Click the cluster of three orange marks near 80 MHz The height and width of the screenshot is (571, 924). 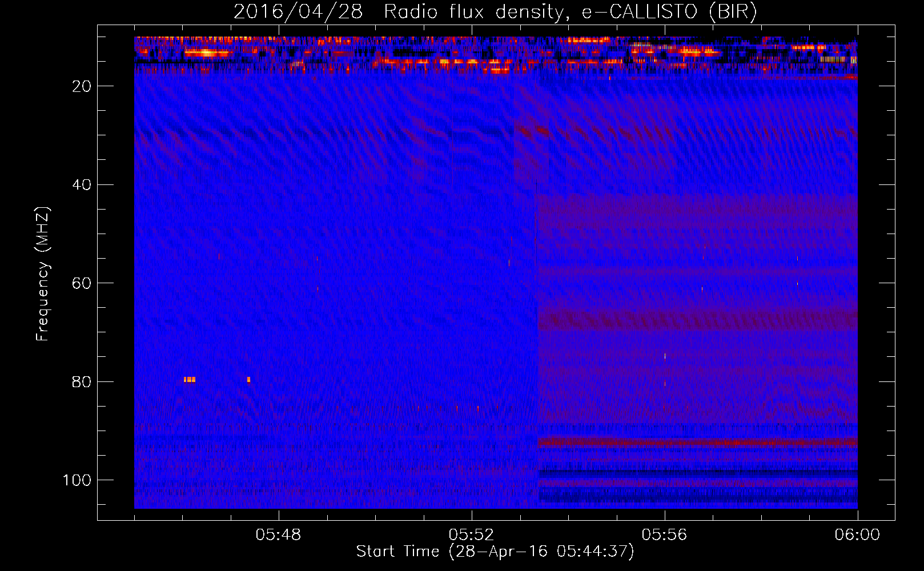(x=190, y=379)
